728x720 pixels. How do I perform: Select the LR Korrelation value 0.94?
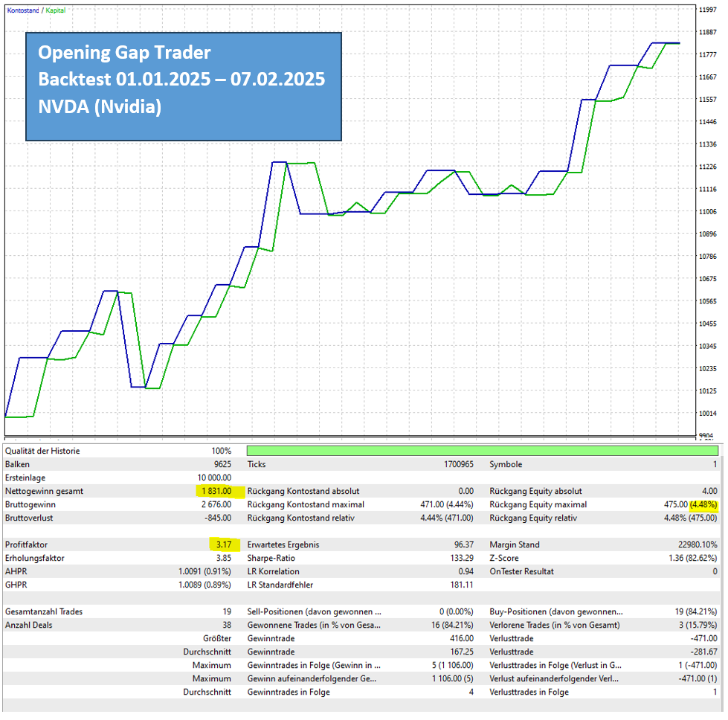coord(466,572)
